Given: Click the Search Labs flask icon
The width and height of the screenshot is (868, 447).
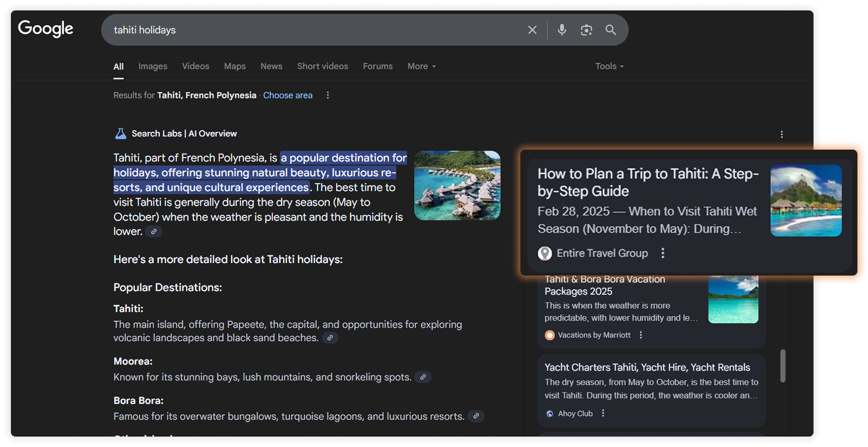Looking at the screenshot, I should coord(120,134).
